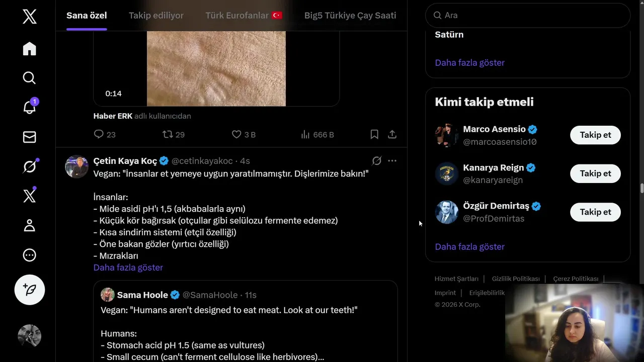Like the post showing 3 B likes
644x362 pixels.
pyautogui.click(x=244, y=135)
